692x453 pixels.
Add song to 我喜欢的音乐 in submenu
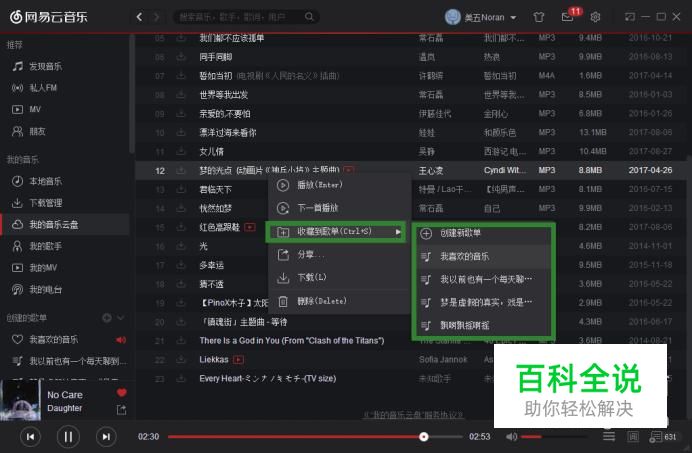click(483, 257)
